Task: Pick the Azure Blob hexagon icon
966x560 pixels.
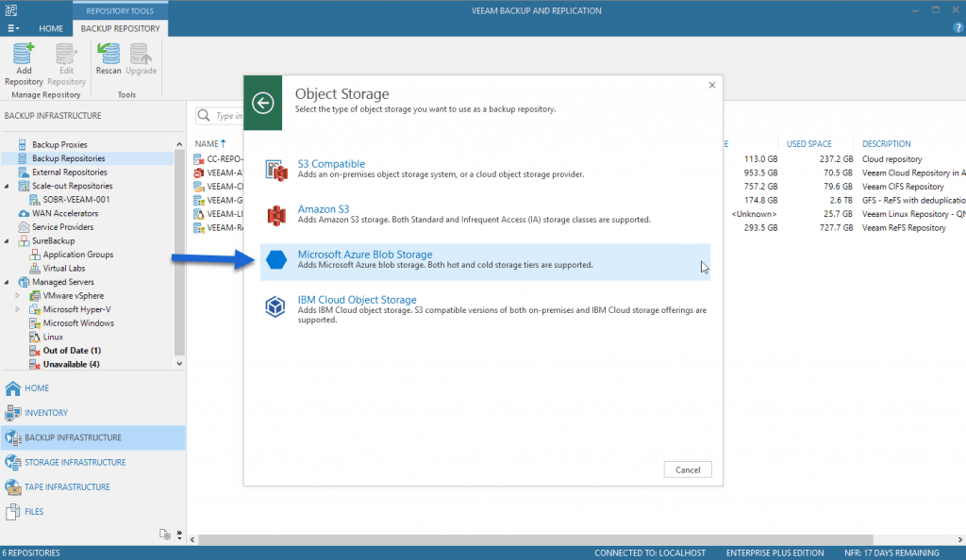Action: pos(276,259)
